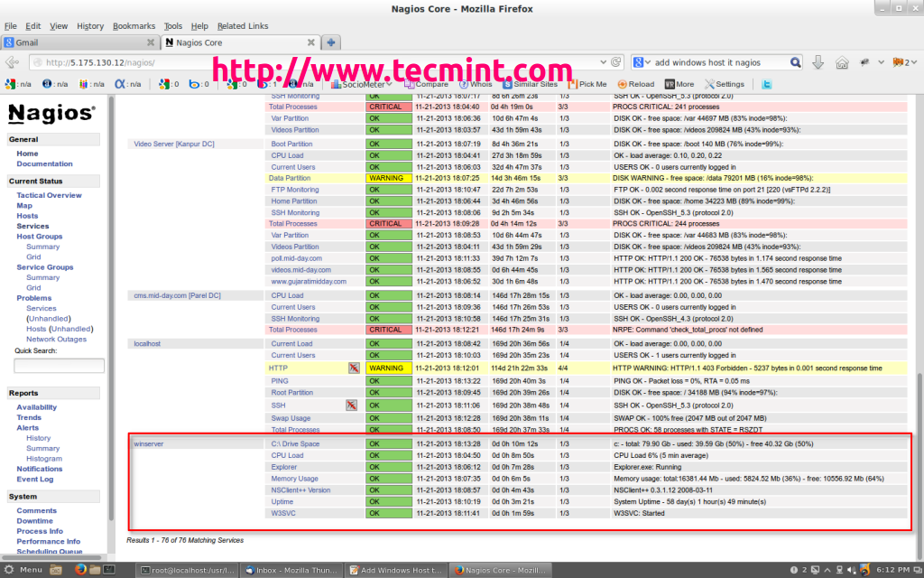The height and width of the screenshot is (578, 924).
Task: Open Tactical Overview in sidebar
Action: (x=49, y=195)
